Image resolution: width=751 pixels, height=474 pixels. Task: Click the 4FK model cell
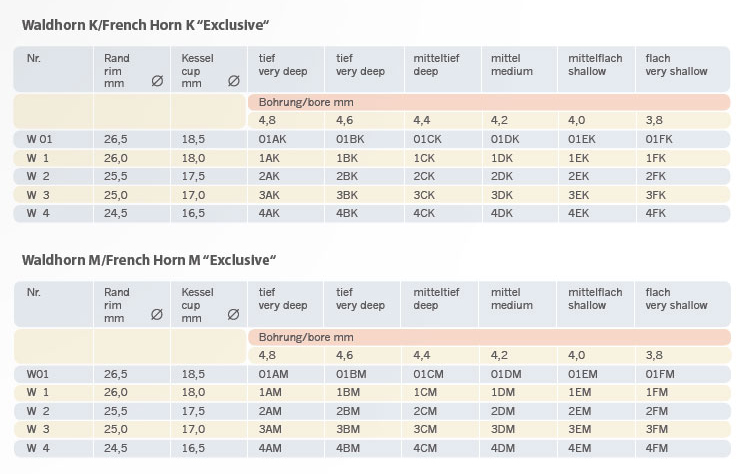click(656, 213)
